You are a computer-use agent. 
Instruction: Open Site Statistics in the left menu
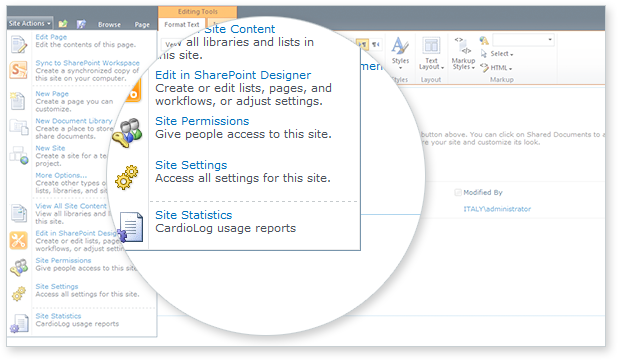(58, 316)
